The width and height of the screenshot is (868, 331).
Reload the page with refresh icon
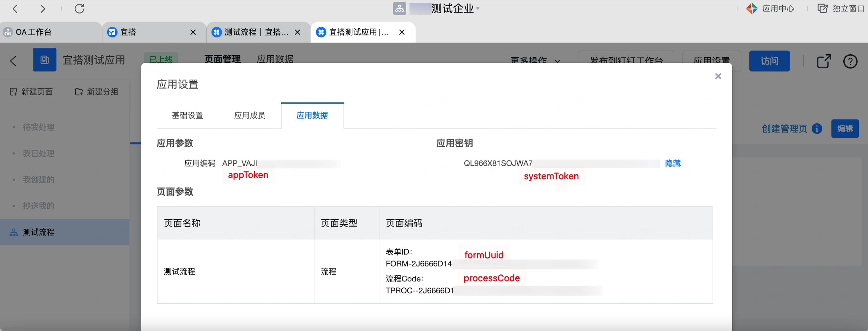79,9
